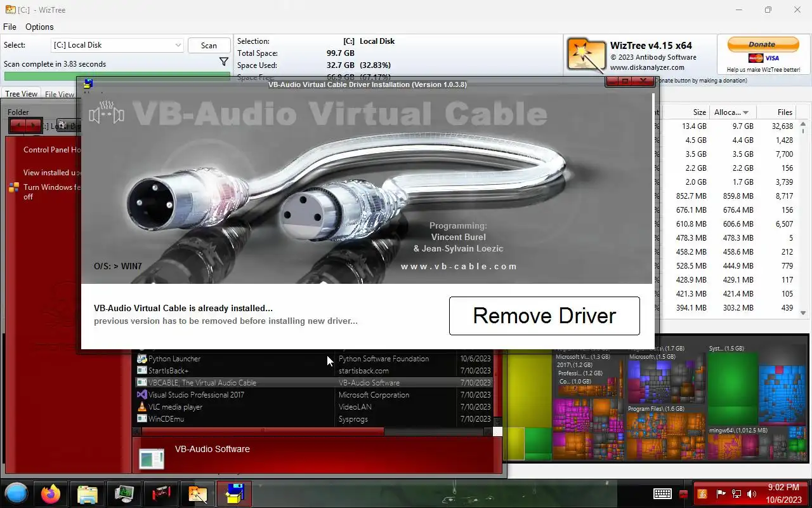Click the VLC cone icon in list
Image resolution: width=812 pixels, height=508 pixels.
click(x=142, y=407)
